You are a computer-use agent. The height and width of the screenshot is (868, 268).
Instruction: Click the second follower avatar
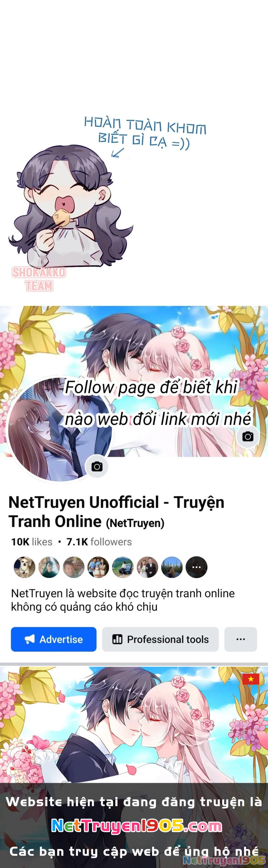49,567
